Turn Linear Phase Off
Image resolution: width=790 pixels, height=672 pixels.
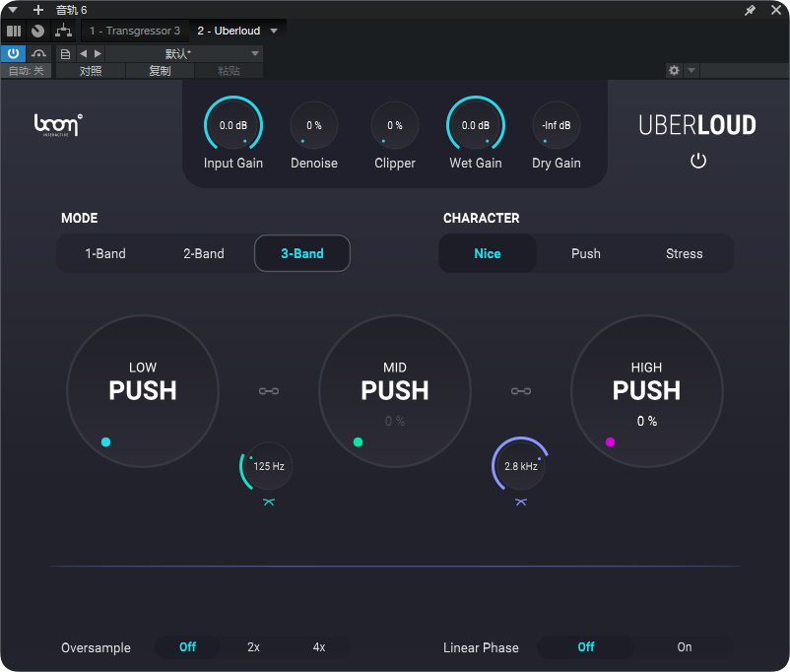[x=585, y=646]
